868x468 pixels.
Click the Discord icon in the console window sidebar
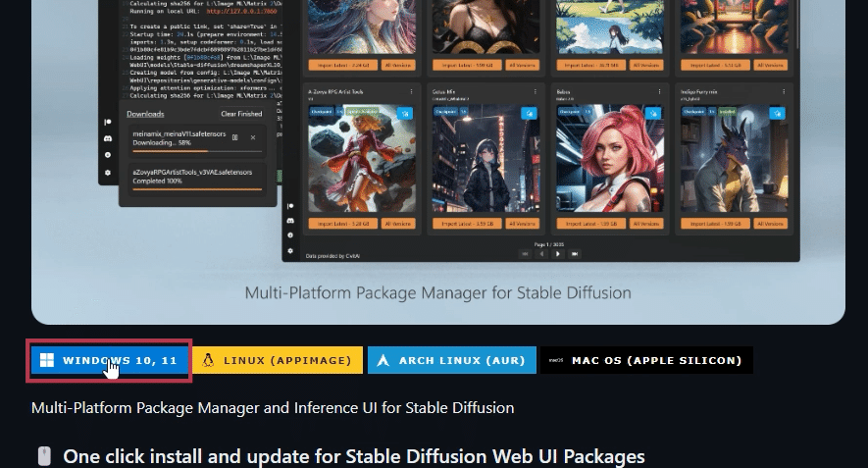[108, 138]
